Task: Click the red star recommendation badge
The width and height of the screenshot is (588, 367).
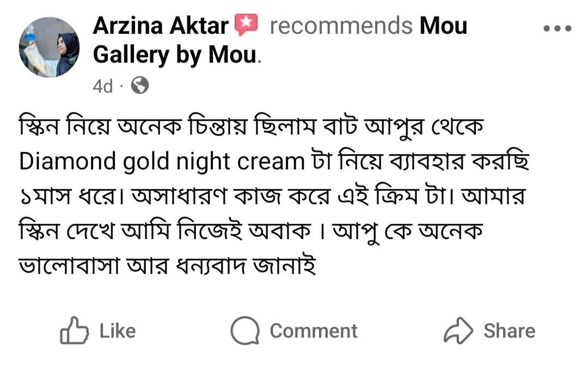Action: (246, 26)
